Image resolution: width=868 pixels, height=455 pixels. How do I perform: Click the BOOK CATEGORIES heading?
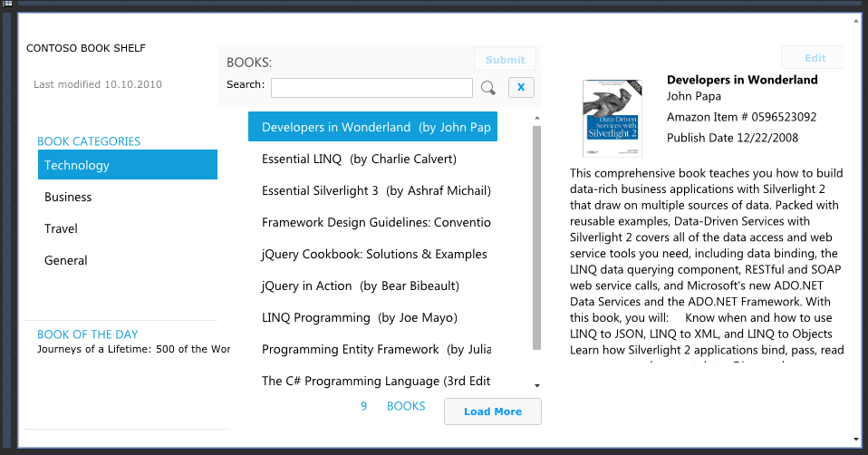click(89, 141)
